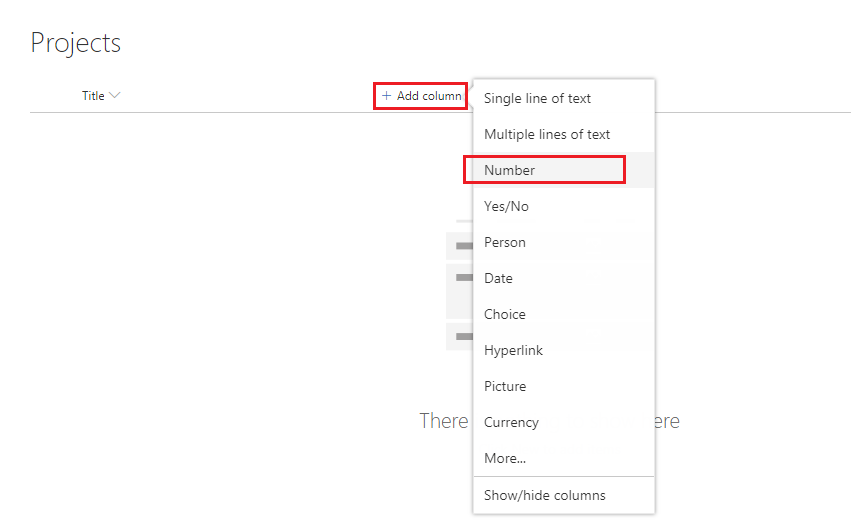This screenshot has width=851, height=527.
Task: Pick Picture from the column types
Action: coord(505,386)
